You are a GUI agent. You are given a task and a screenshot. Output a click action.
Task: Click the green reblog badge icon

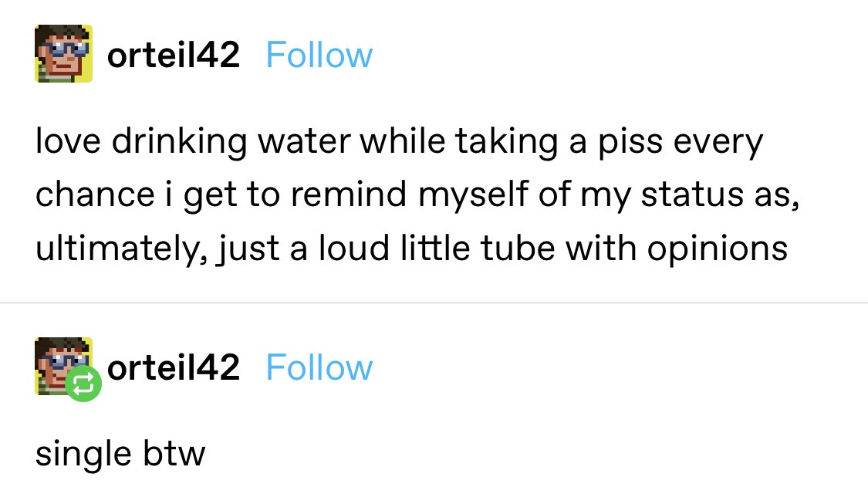point(83,384)
